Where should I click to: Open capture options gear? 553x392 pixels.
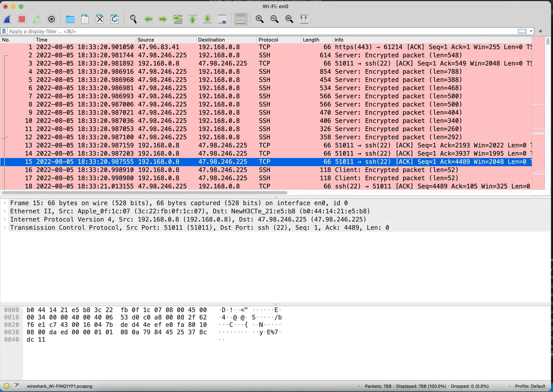pyautogui.click(x=51, y=19)
